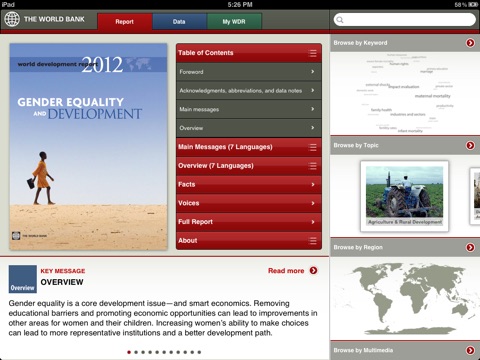Open Browse by Region arrow icon

point(470,247)
